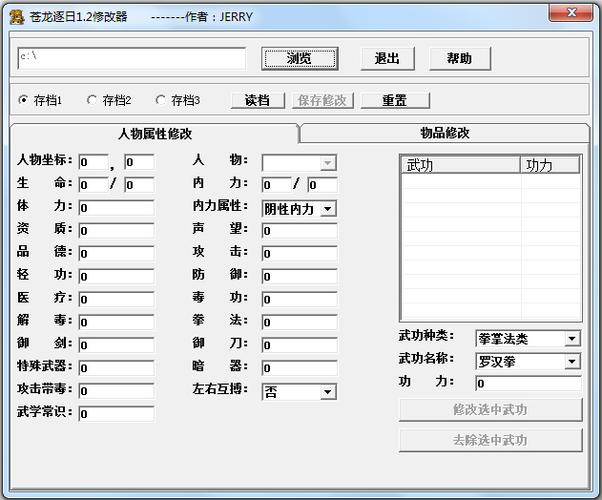Click the maximum 生命 value field
This screenshot has height=500, width=602.
point(139,185)
